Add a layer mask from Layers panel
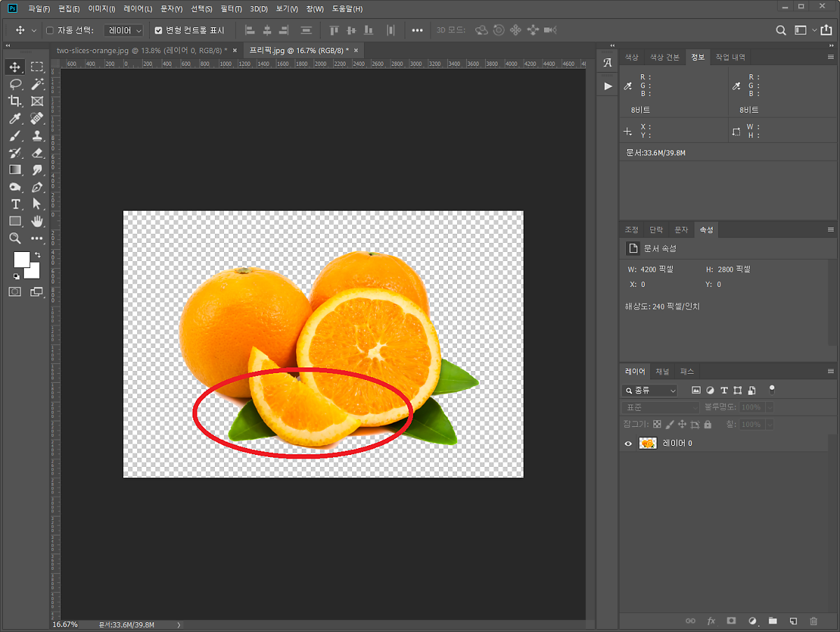 pos(731,621)
